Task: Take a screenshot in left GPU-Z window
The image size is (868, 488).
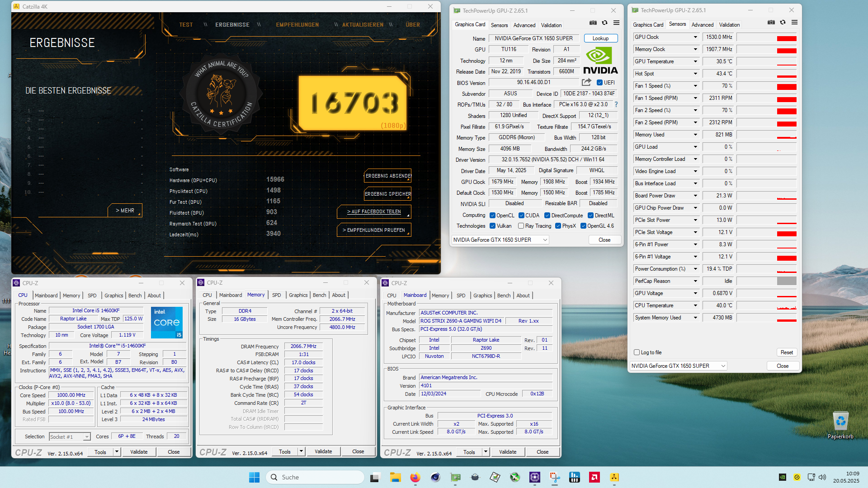Action: tap(593, 23)
